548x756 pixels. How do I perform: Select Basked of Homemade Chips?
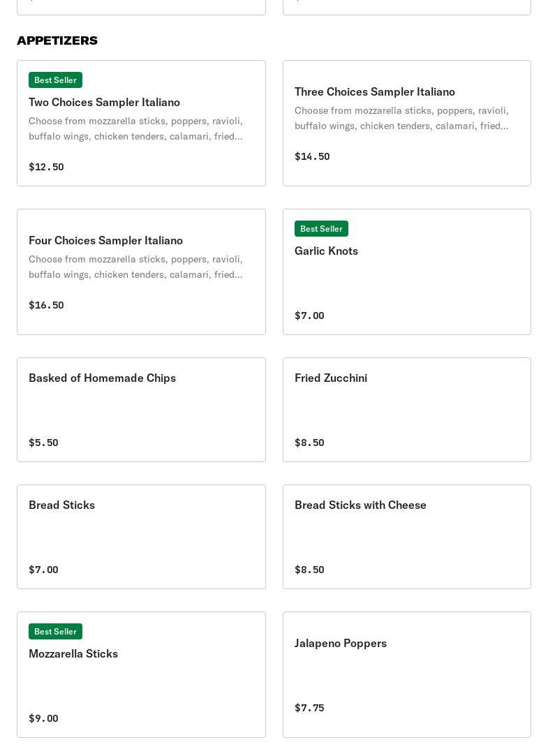[x=141, y=410]
